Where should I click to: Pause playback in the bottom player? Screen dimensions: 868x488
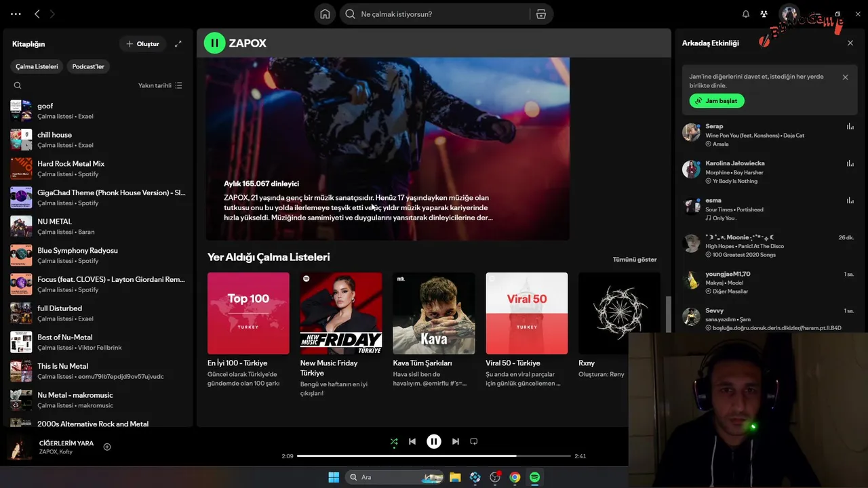(x=434, y=441)
